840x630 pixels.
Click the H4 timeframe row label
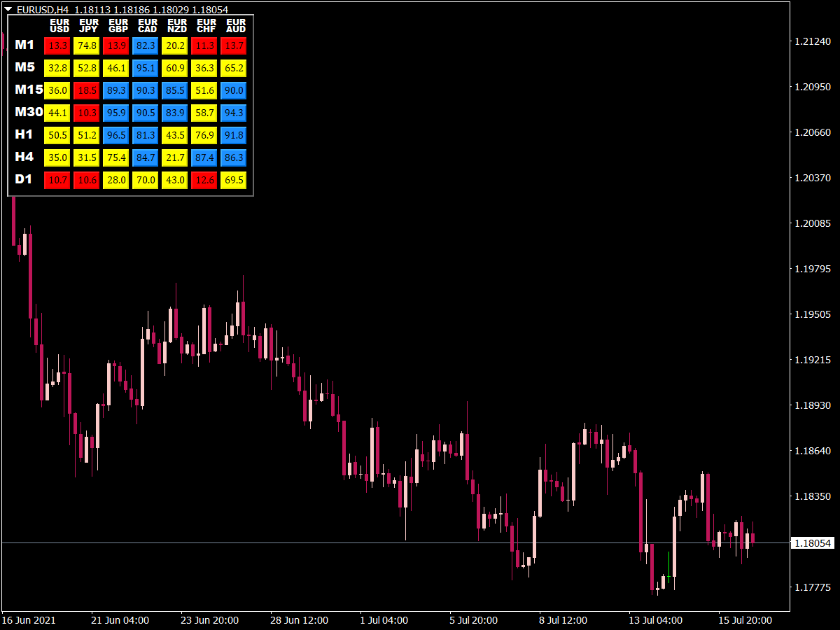tap(24, 157)
